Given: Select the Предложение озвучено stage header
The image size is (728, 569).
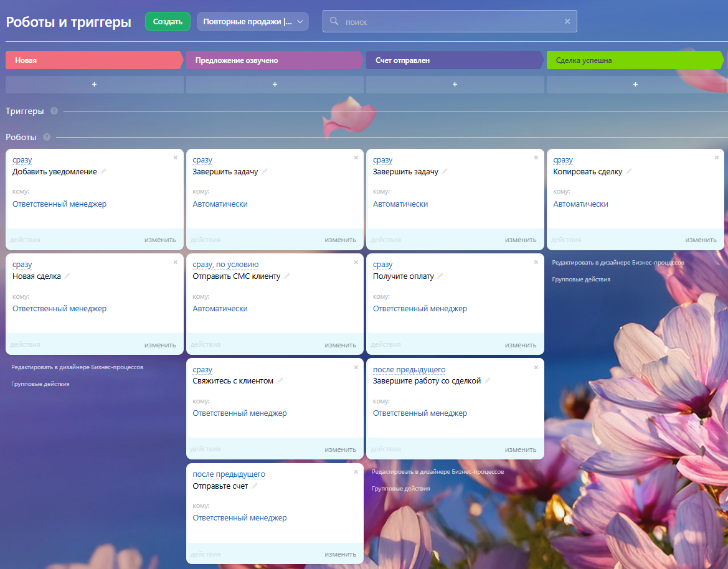Looking at the screenshot, I should pyautogui.click(x=274, y=60).
